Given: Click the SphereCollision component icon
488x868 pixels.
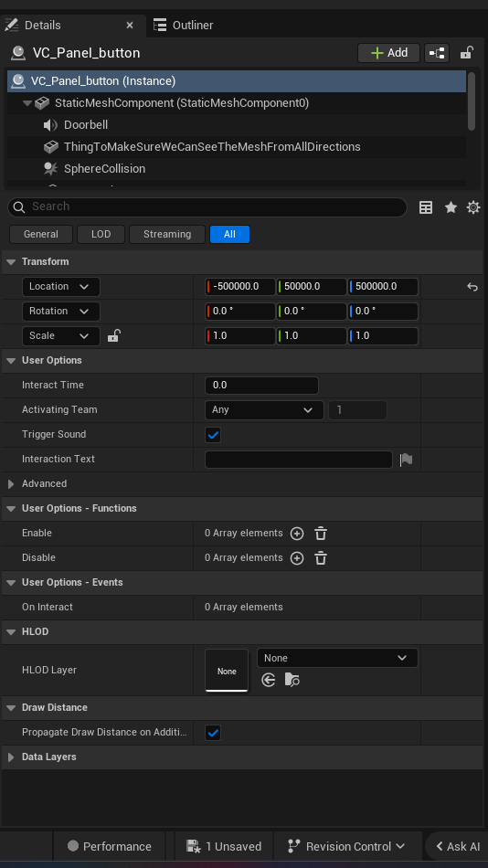Looking at the screenshot, I should (x=50, y=169).
